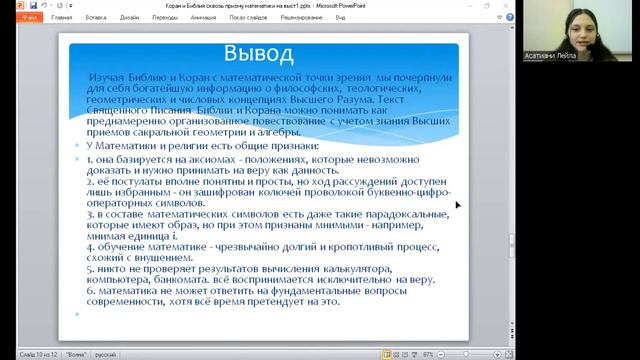Viewport: 640px width, 360px height.
Task: Click the zoom out minus button
Action: click(441, 355)
